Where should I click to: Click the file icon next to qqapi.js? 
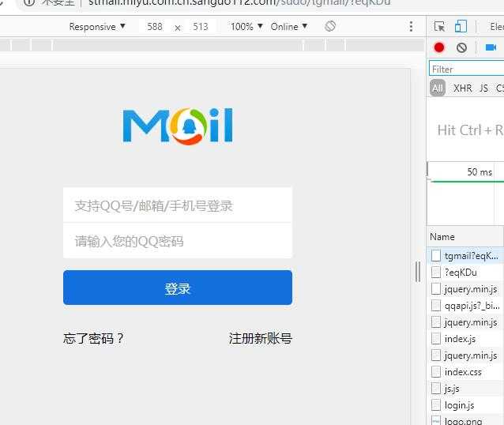tap(436, 306)
